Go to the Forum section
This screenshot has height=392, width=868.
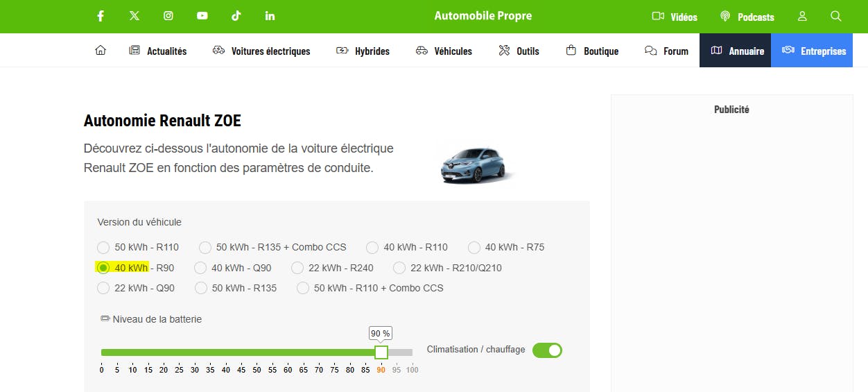666,51
